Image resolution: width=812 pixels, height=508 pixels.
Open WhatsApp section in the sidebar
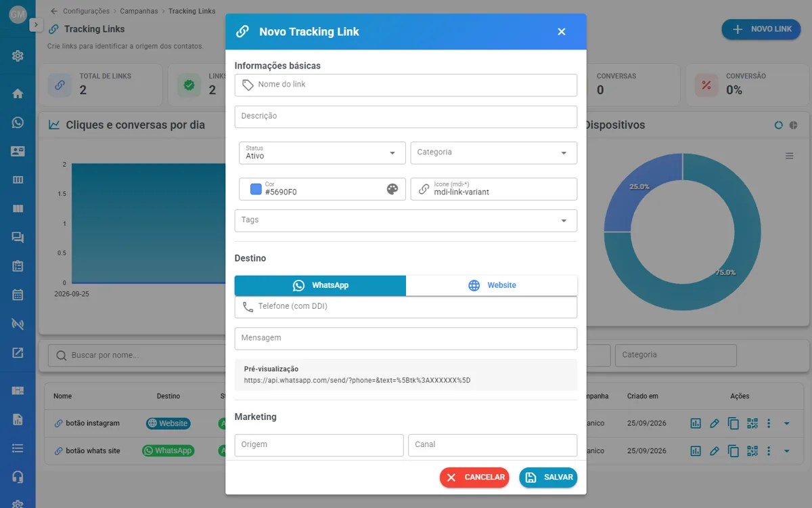tap(18, 123)
